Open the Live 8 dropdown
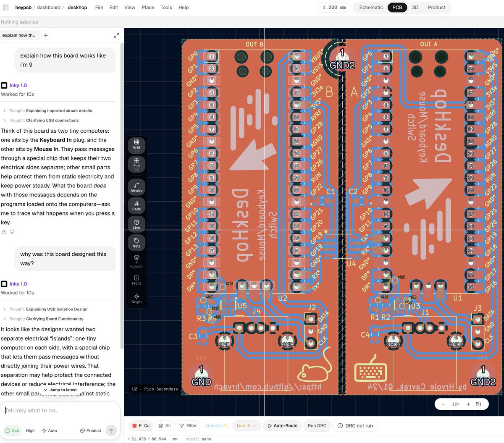The height and width of the screenshot is (443, 504). pyautogui.click(x=247, y=426)
